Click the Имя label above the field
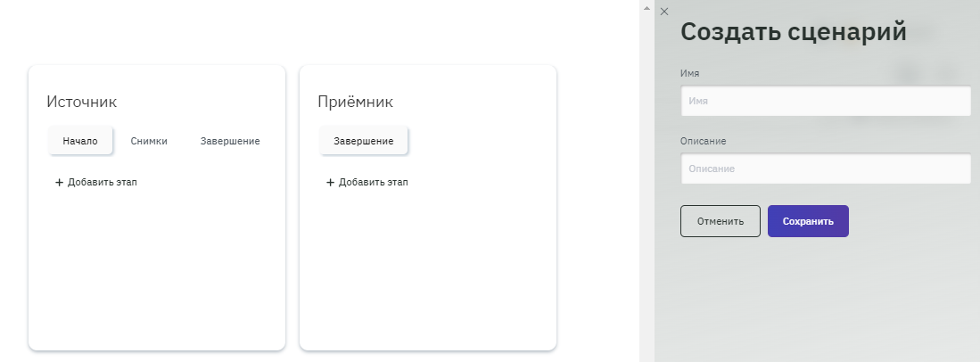The height and width of the screenshot is (362, 980). tap(689, 73)
